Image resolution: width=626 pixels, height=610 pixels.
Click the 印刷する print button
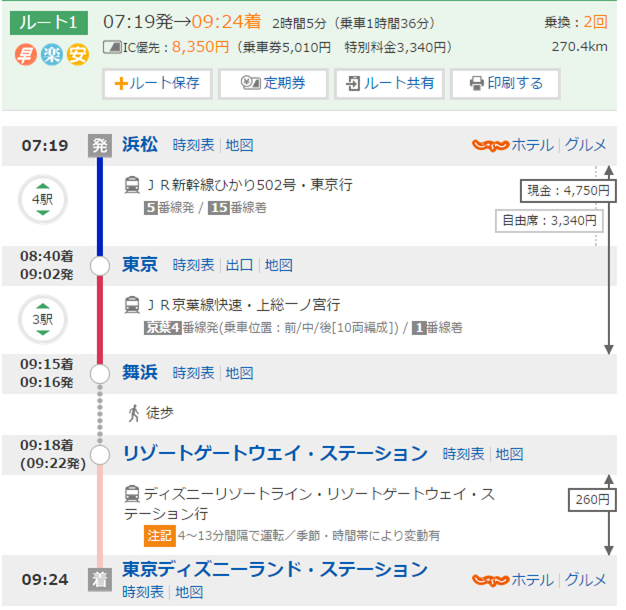click(505, 84)
